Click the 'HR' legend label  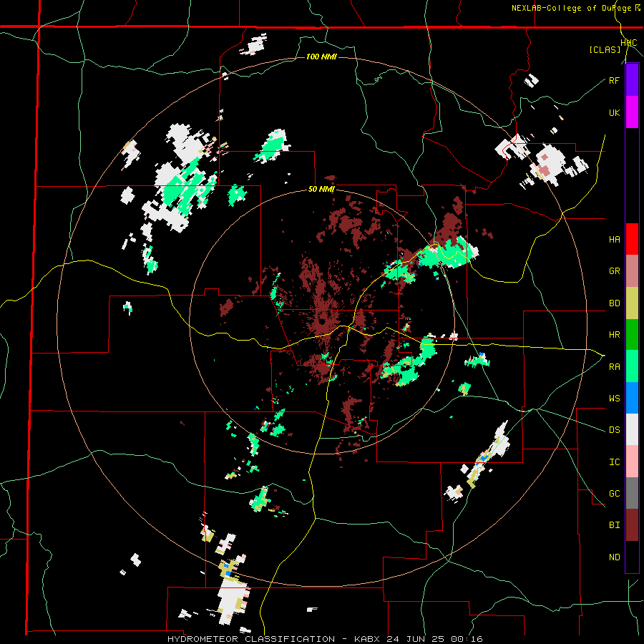point(614,335)
